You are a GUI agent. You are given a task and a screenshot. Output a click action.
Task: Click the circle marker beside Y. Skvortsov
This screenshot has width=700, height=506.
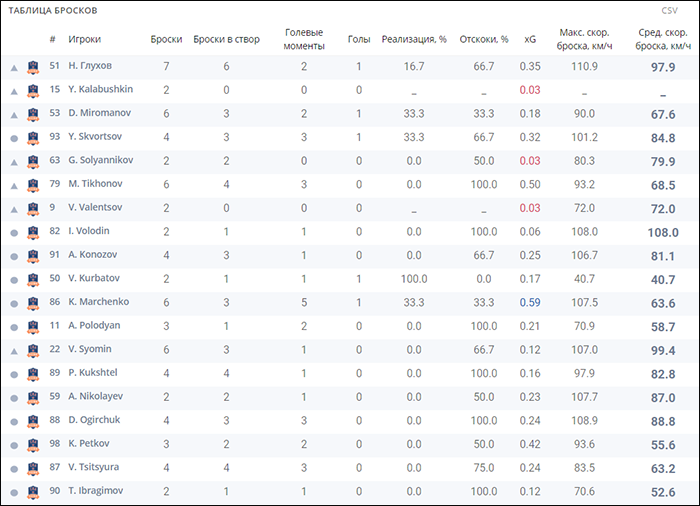tap(14, 137)
